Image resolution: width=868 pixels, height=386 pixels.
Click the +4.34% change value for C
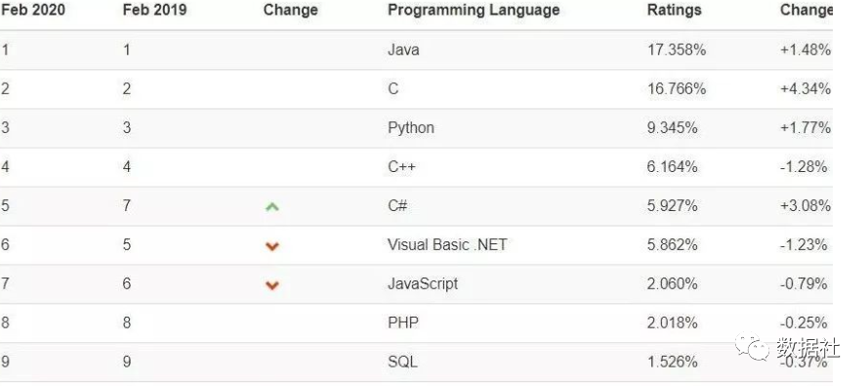[806, 89]
